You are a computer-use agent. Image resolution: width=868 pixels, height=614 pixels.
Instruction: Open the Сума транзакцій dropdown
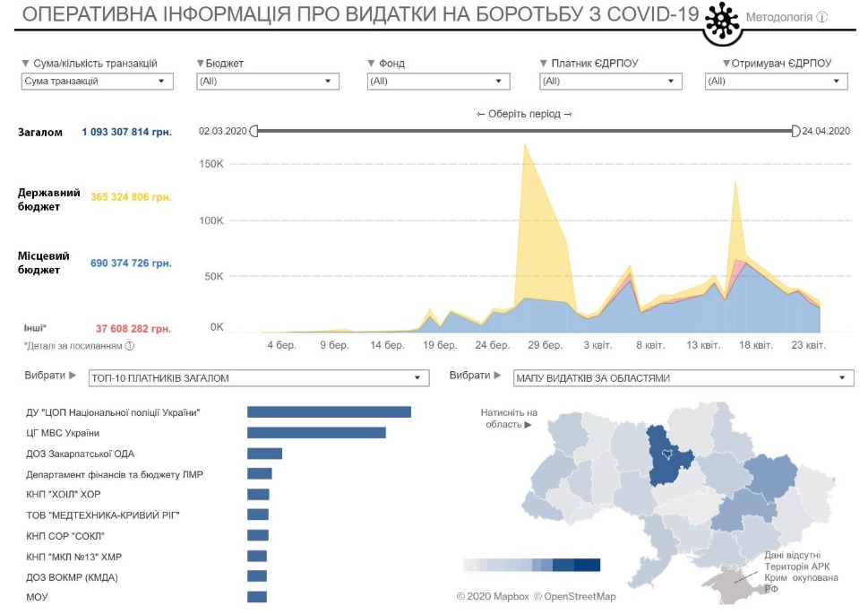click(x=97, y=82)
